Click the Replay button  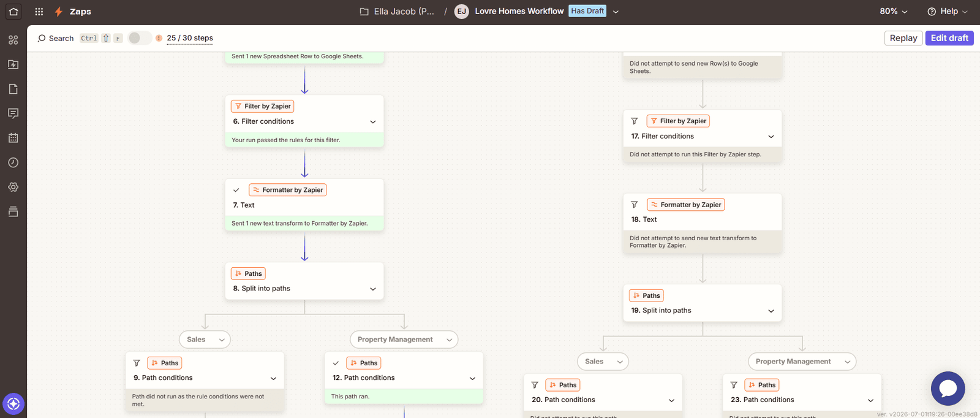click(x=903, y=38)
